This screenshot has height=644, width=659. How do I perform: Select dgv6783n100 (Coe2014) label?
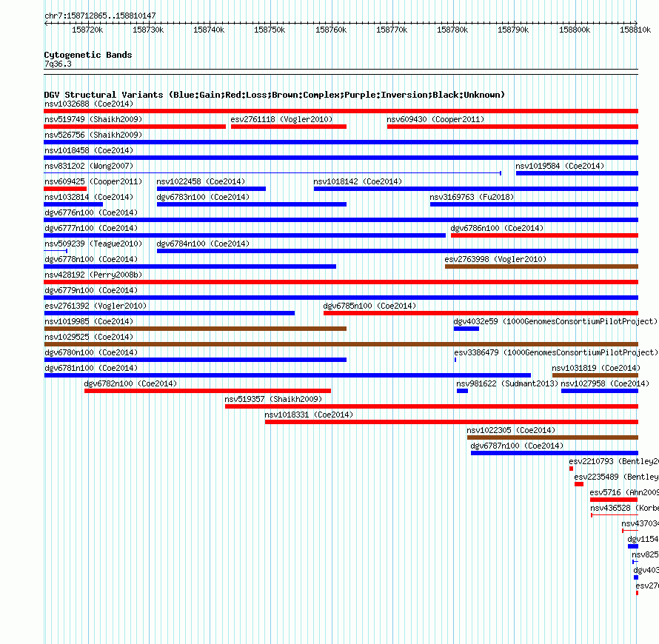(x=203, y=197)
